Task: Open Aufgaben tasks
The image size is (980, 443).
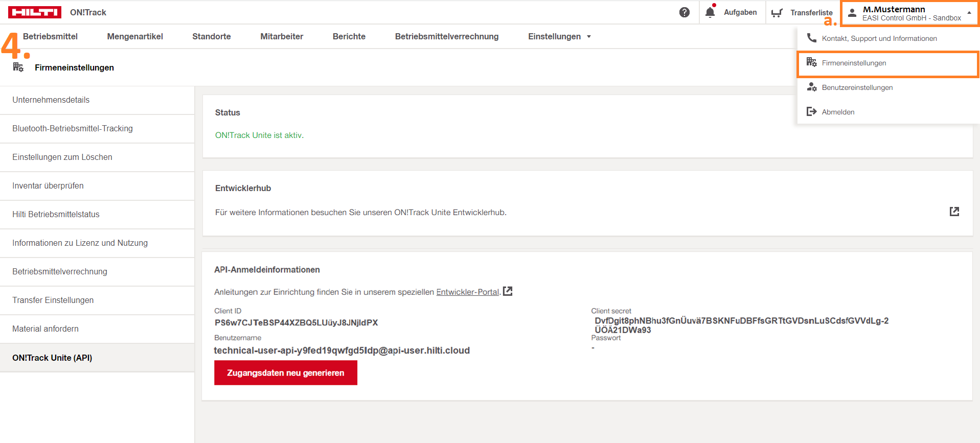Action: point(740,12)
